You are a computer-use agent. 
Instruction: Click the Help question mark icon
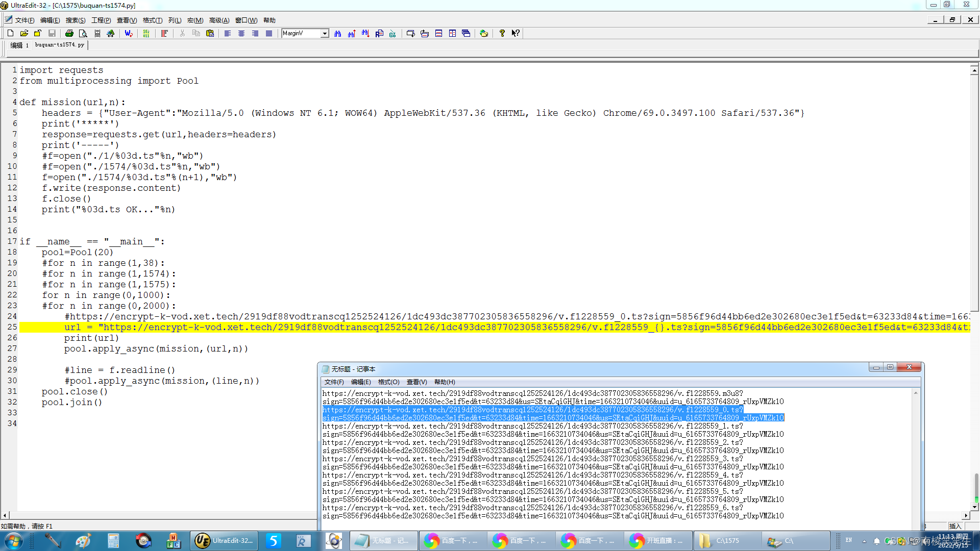click(502, 33)
